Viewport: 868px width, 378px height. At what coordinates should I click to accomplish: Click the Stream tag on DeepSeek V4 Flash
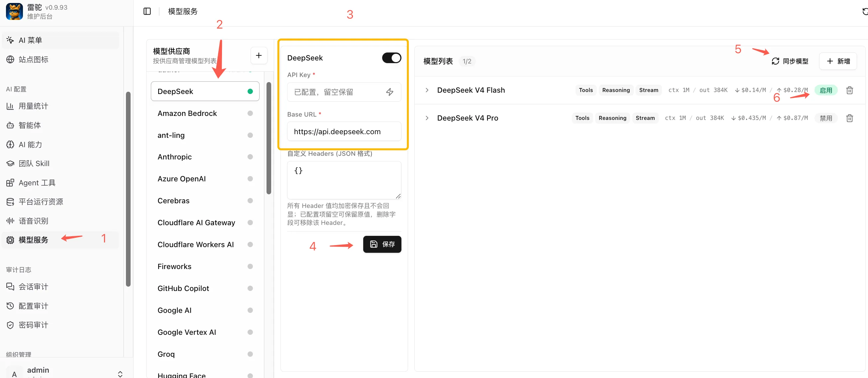649,90
